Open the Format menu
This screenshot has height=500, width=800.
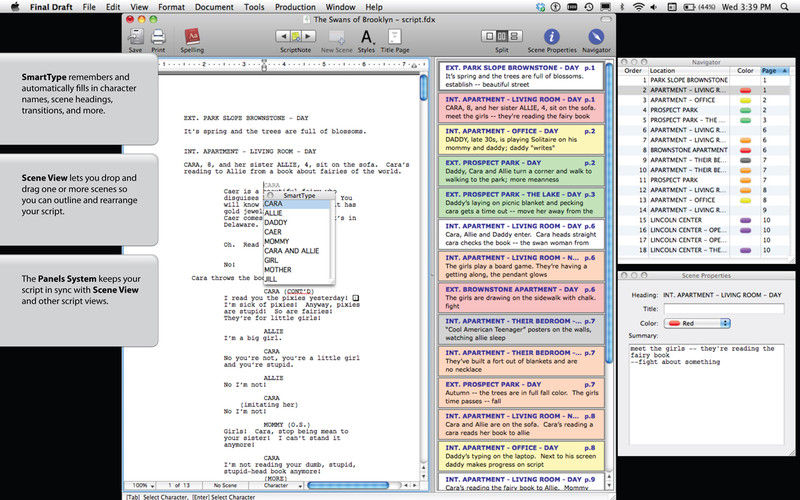(x=171, y=7)
